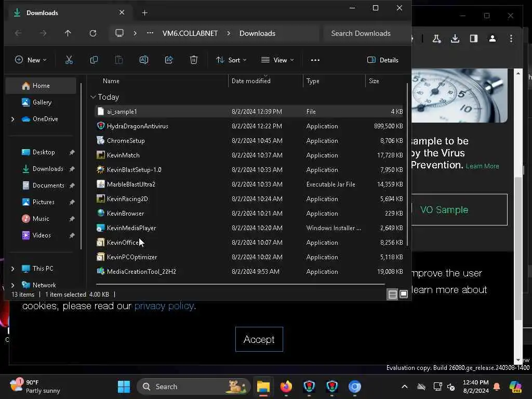Sort by the Name column header
This screenshot has width=532, height=399.
point(162,81)
